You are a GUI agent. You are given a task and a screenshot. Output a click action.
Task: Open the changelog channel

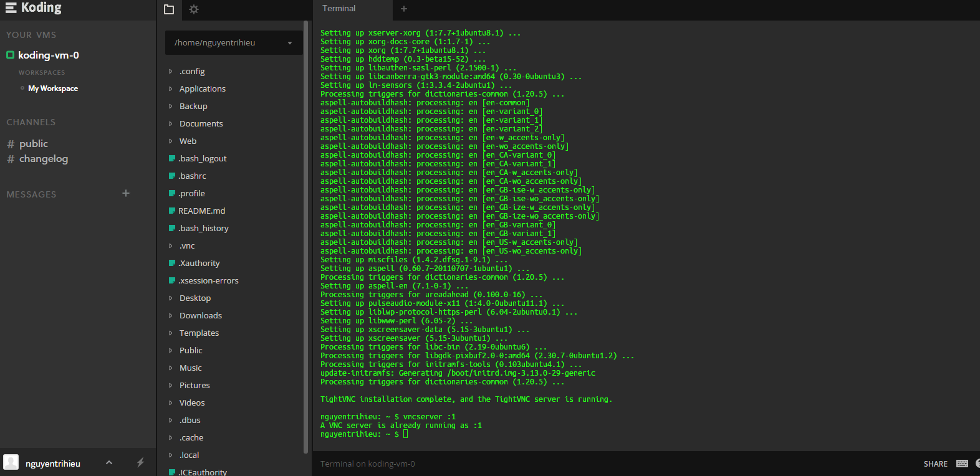[43, 159]
